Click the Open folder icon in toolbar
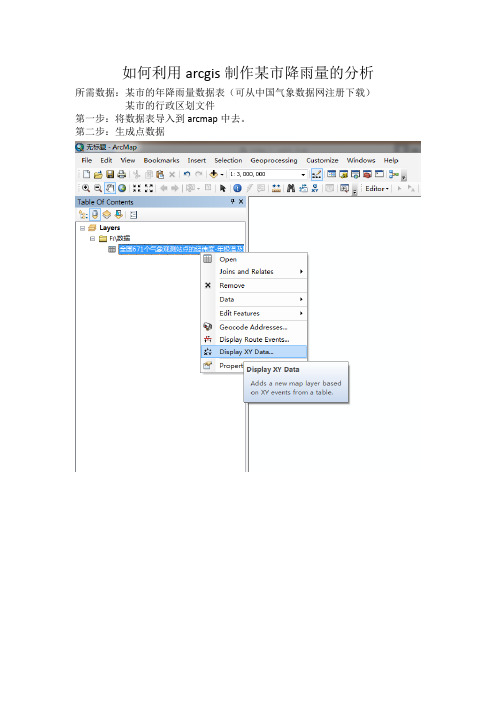Viewport: 496px width, 702px height. (98, 174)
